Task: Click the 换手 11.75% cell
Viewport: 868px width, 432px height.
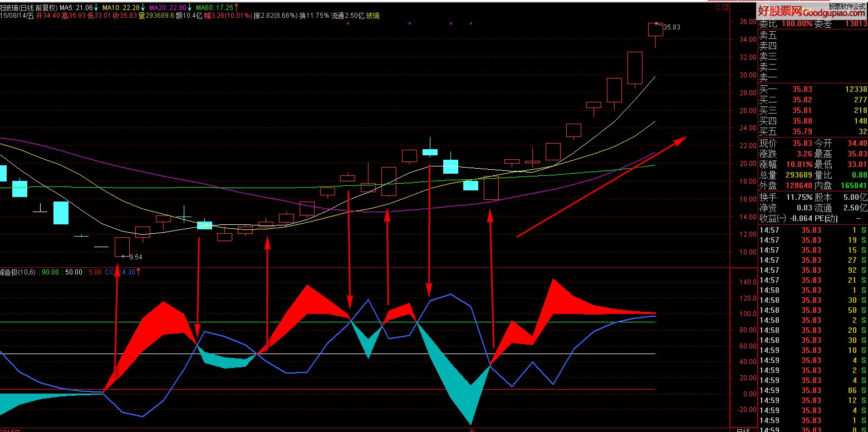Action: pyautogui.click(x=786, y=197)
